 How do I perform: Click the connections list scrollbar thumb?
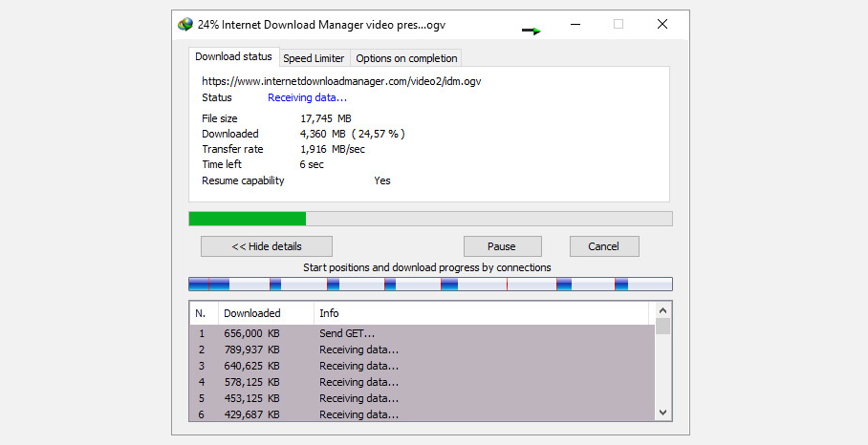[x=663, y=327]
